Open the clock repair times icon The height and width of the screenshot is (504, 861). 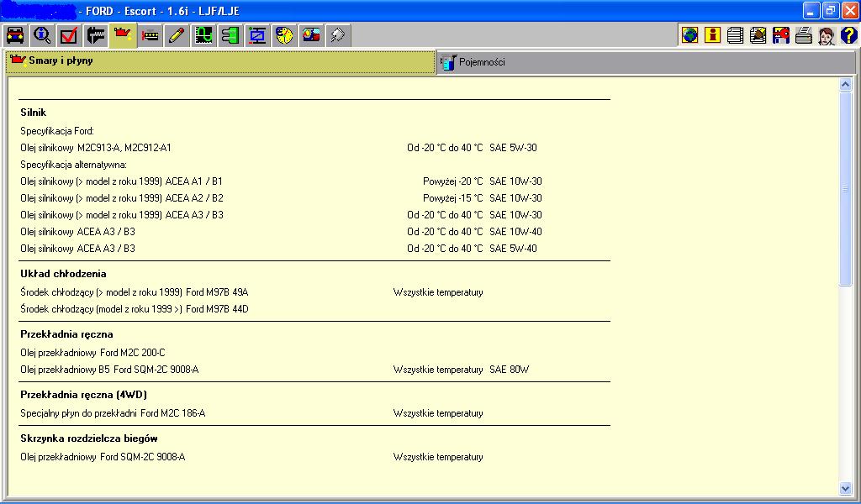(284, 35)
